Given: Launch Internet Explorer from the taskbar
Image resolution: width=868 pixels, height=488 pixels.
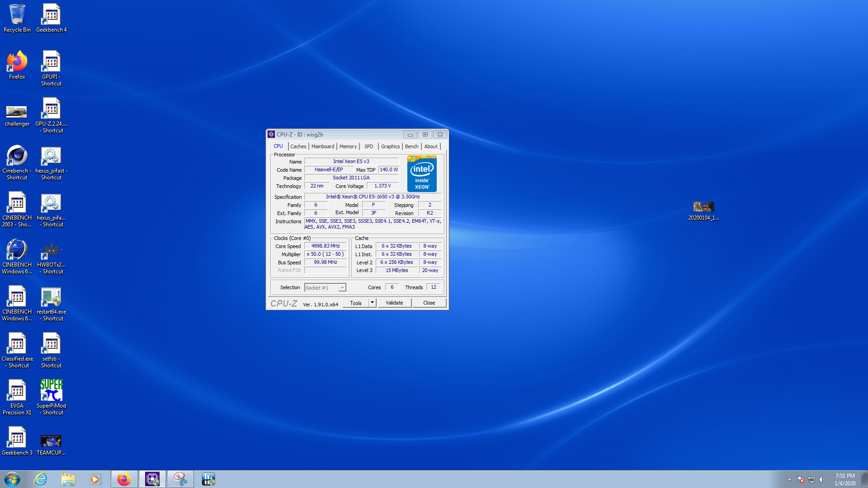Looking at the screenshot, I should click(41, 479).
